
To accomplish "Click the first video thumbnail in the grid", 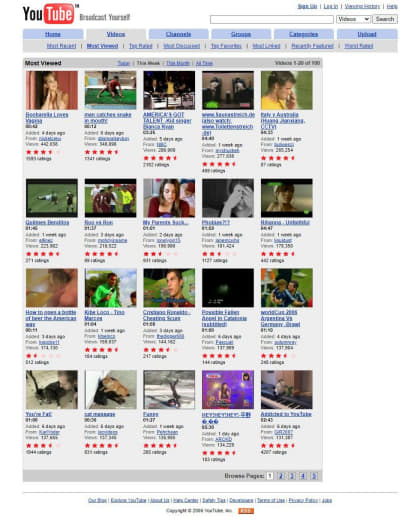I will pyautogui.click(x=52, y=90).
